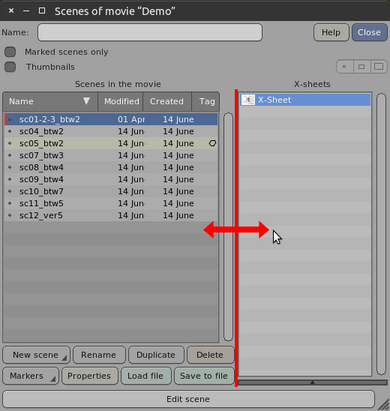Viewport: 390px width, 411px height.
Task: Select scene sc01-2-3_btw2
Action: pyautogui.click(x=111, y=119)
